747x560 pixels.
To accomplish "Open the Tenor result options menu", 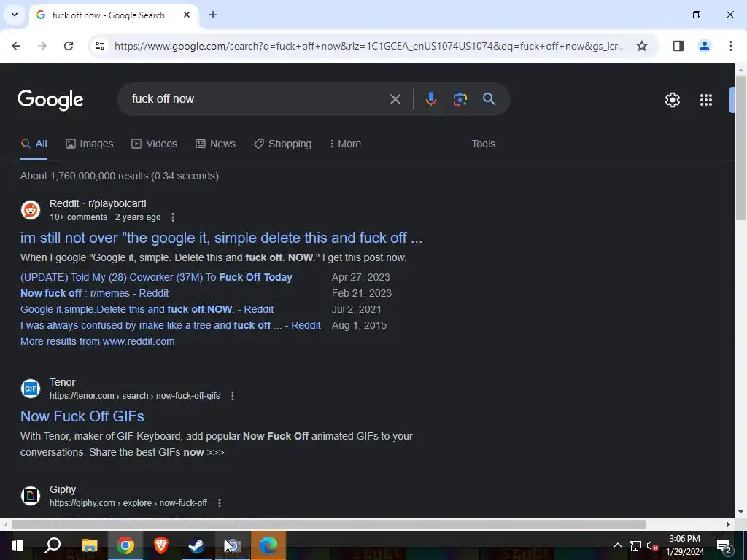I will point(233,396).
